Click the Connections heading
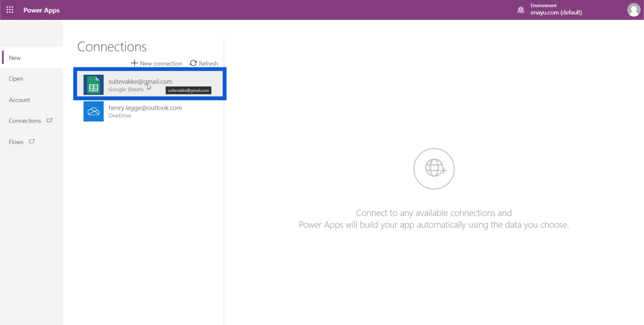The height and width of the screenshot is (325, 644). click(112, 47)
